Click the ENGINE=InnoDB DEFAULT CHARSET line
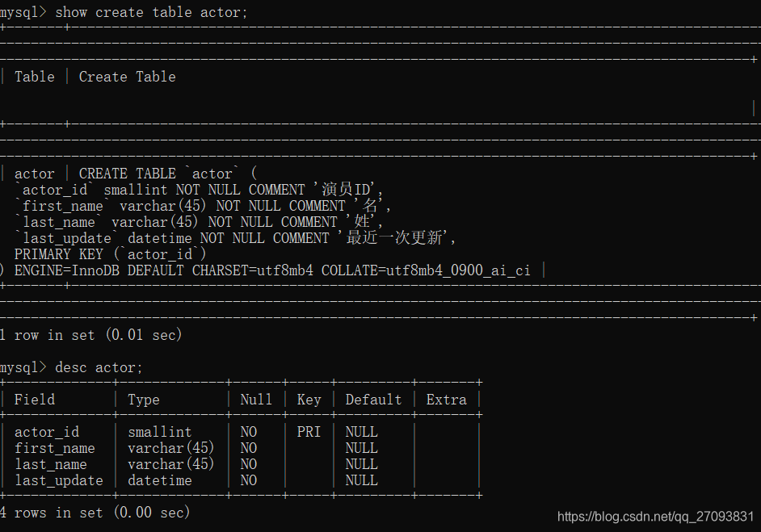The height and width of the screenshot is (532, 761). [272, 270]
